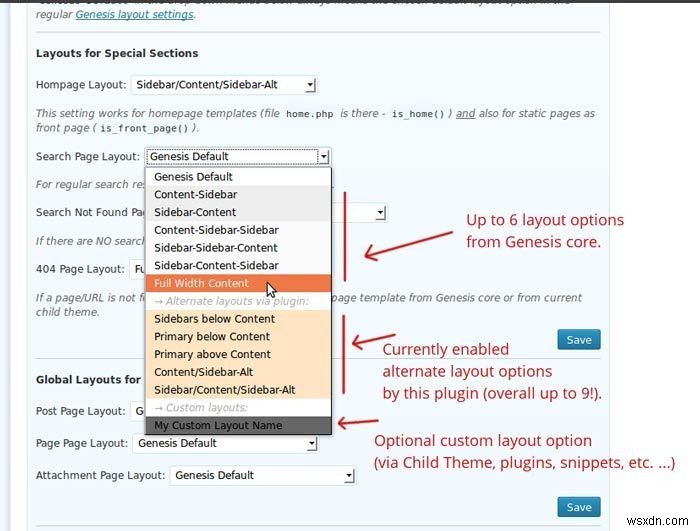This screenshot has width=700, height=531.
Task: Select Sidebars below Content layout
Action: point(214,319)
